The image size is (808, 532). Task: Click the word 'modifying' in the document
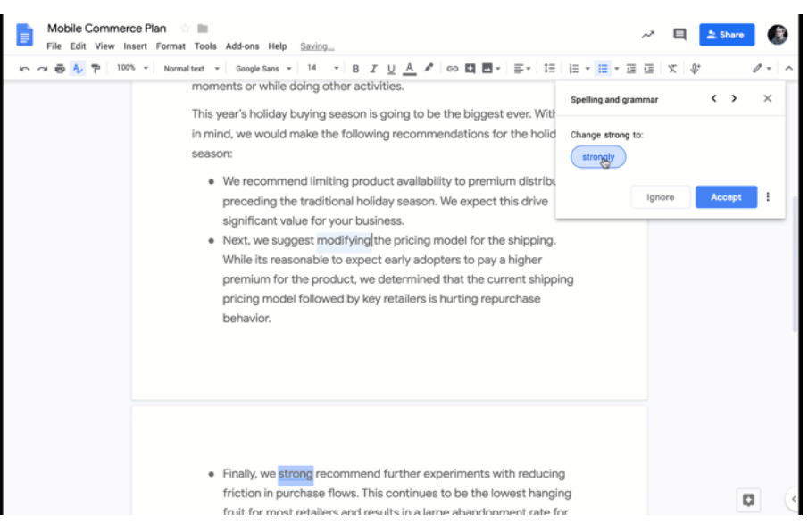pyautogui.click(x=344, y=240)
